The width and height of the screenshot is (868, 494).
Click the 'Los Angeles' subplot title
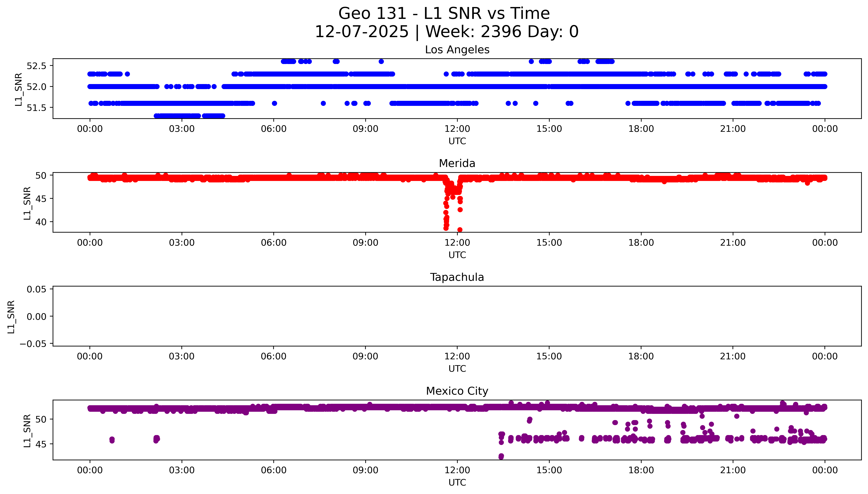457,50
